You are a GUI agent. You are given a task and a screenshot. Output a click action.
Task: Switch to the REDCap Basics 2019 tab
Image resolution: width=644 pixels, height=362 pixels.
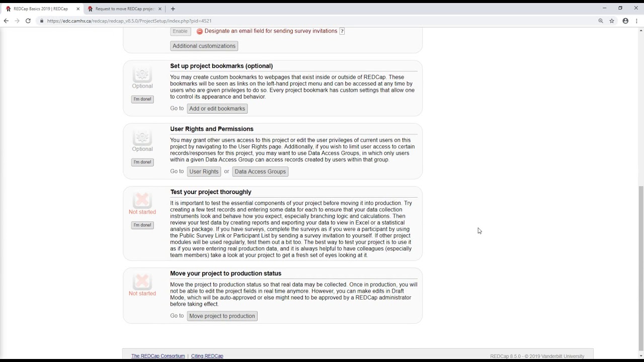(x=41, y=9)
